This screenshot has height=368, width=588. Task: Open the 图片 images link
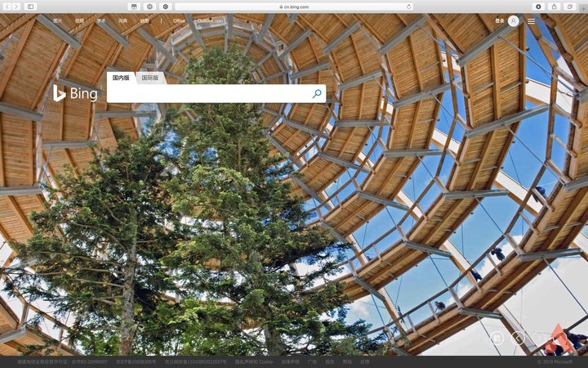coord(57,20)
